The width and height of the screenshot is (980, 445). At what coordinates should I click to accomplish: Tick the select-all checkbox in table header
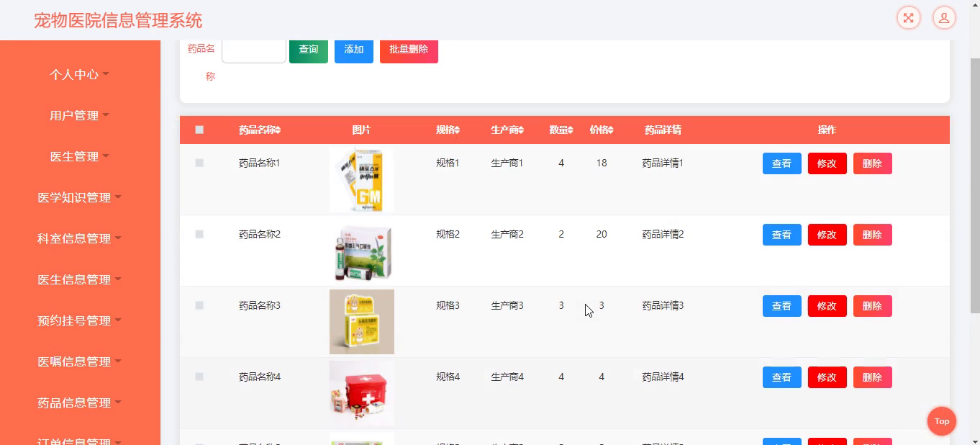(199, 130)
